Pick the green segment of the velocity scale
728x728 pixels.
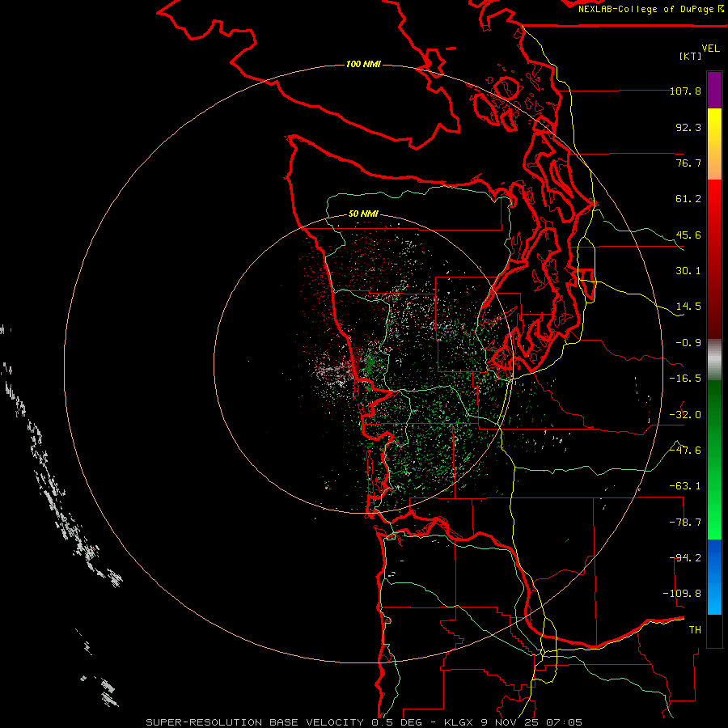[x=714, y=459]
